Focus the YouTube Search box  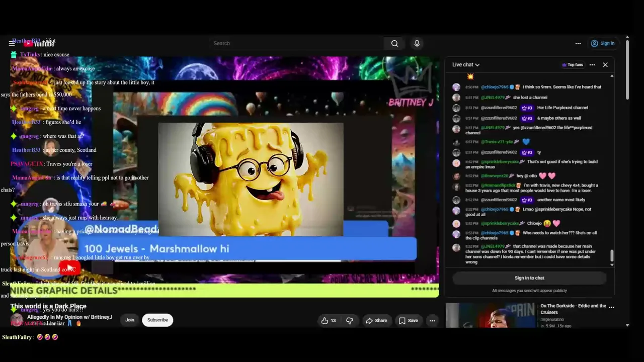[x=297, y=43]
